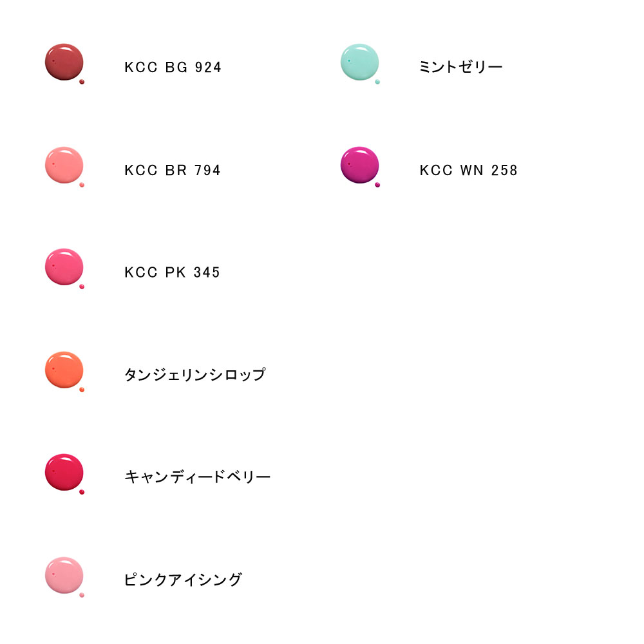Select the orange タンジェリンシロップ color swatch
Screen dimensions: 644x644
pyautogui.click(x=64, y=370)
